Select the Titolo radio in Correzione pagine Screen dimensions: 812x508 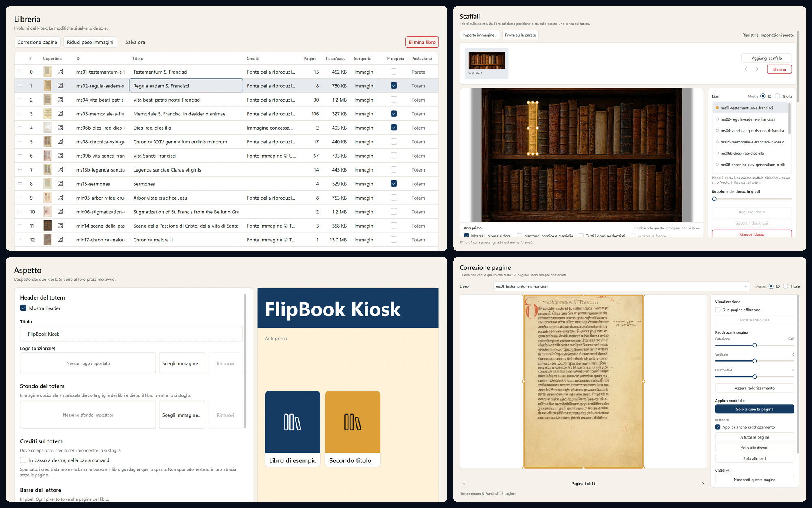[x=785, y=287]
